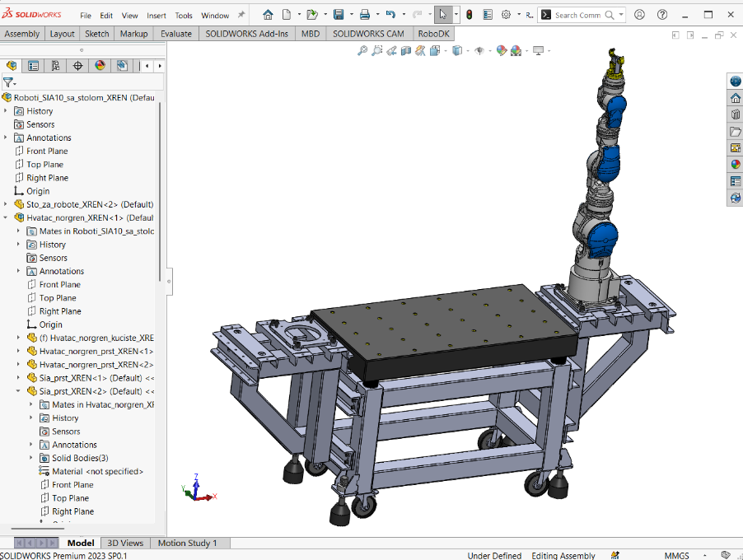743x560 pixels.
Task: Save the assembly
Action: pyautogui.click(x=339, y=15)
